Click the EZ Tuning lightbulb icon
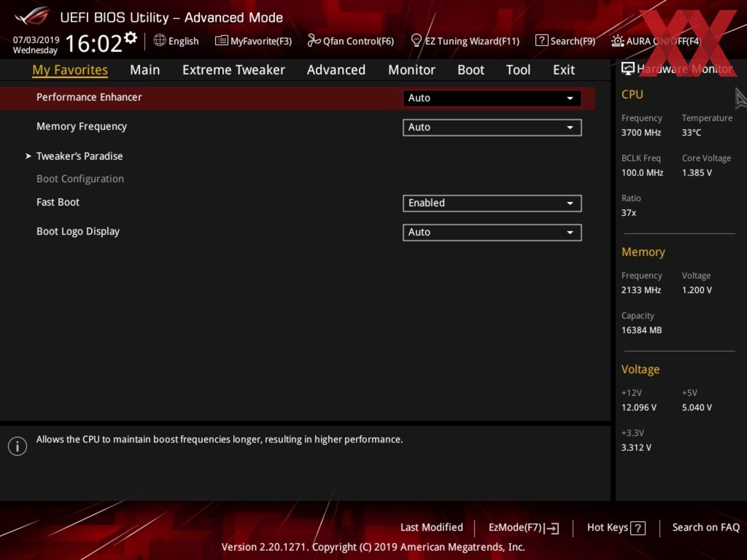The height and width of the screenshot is (560, 747). [416, 41]
